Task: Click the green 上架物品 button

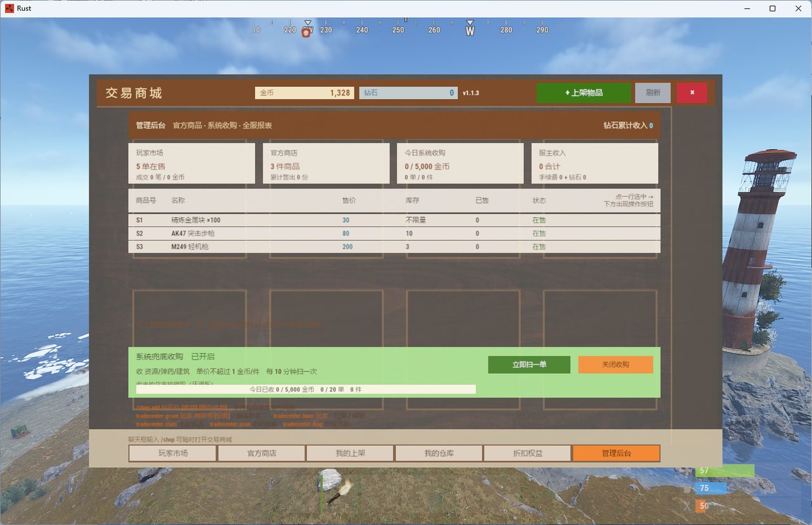Action: 584,93
